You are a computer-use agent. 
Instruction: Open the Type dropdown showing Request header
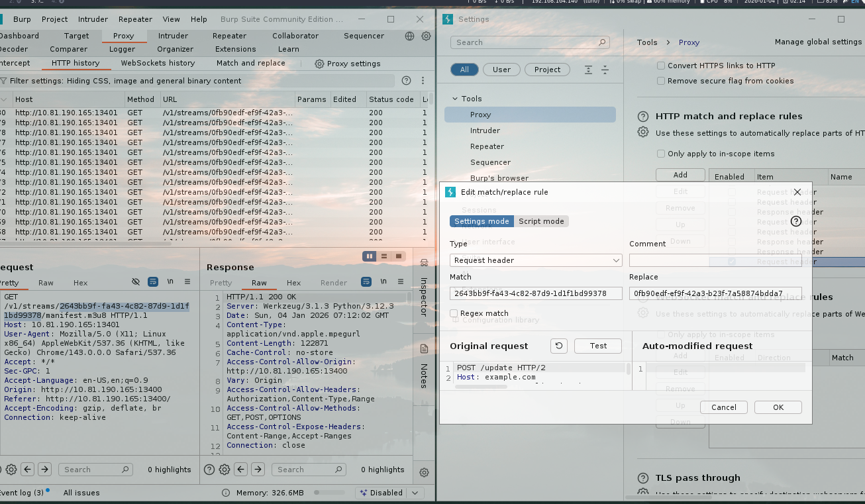click(535, 260)
